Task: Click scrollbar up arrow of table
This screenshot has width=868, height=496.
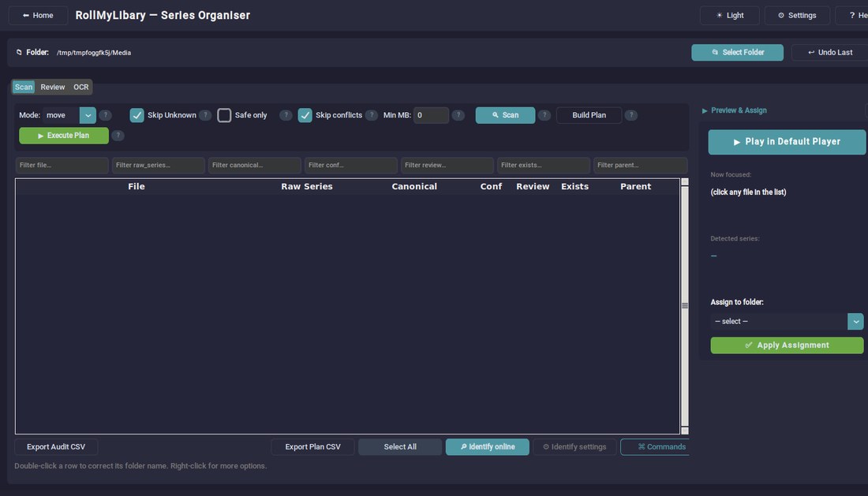Action: click(x=685, y=182)
